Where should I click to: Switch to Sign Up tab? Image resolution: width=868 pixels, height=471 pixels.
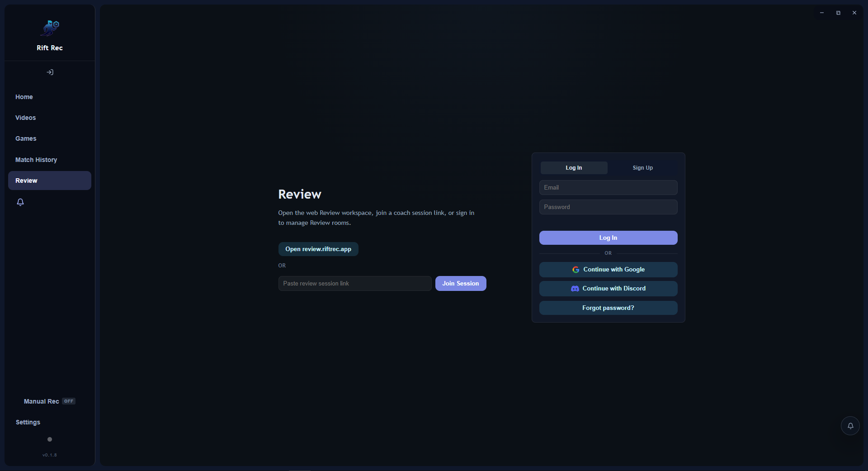tap(642, 168)
